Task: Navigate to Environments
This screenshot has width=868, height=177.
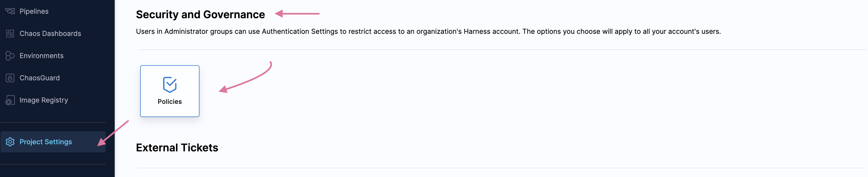Action: point(42,55)
